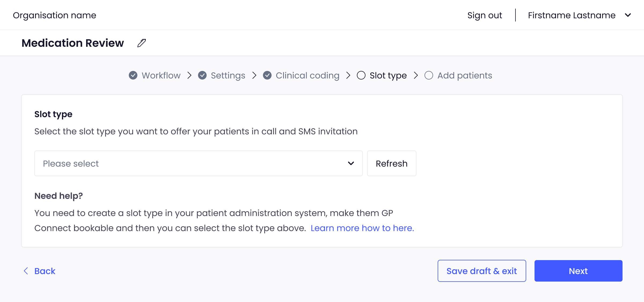Click the Next button

coord(578,271)
